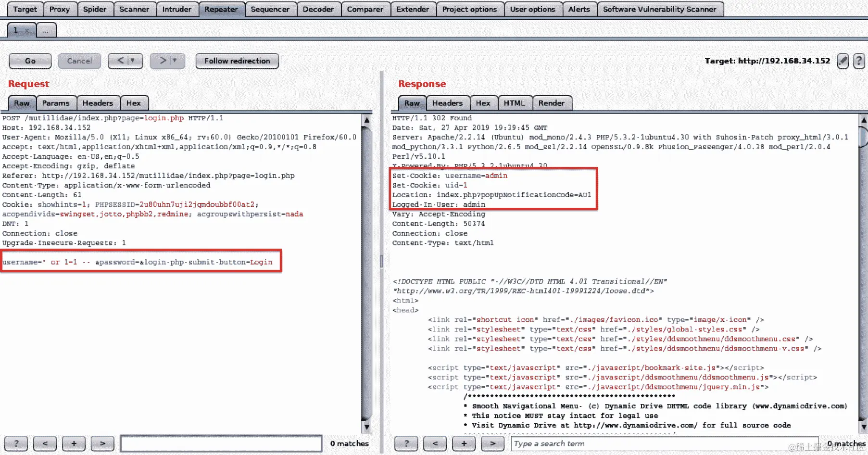Click response scrollbar down arrow
This screenshot has width=868, height=455.
[x=864, y=426]
